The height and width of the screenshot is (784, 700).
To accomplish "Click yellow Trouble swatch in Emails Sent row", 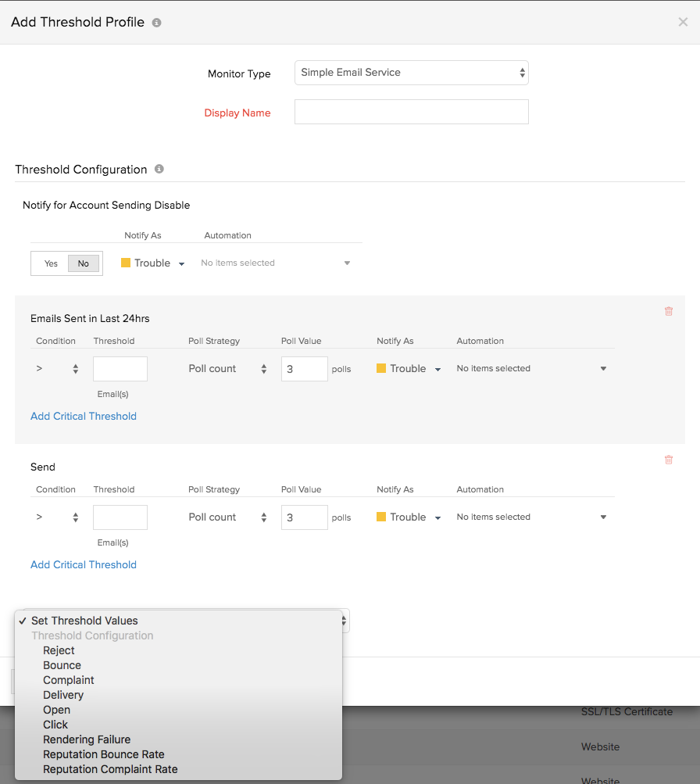I will 381,368.
